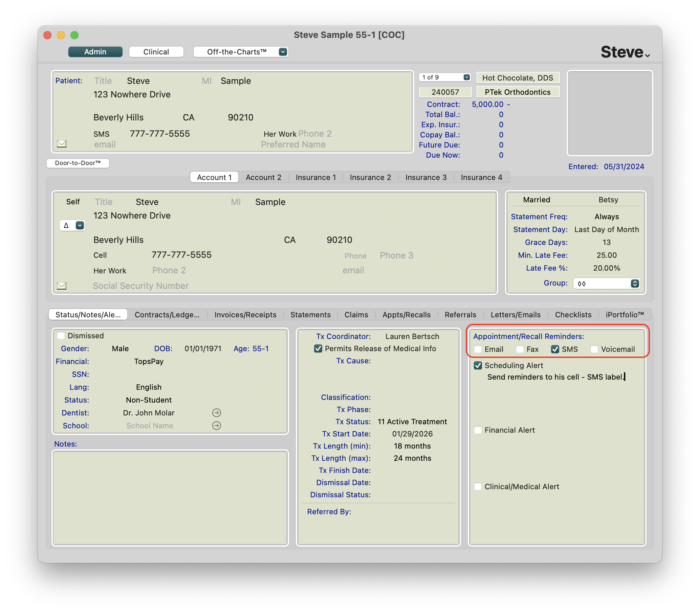Open the Off-the-Charts dropdown

point(283,52)
